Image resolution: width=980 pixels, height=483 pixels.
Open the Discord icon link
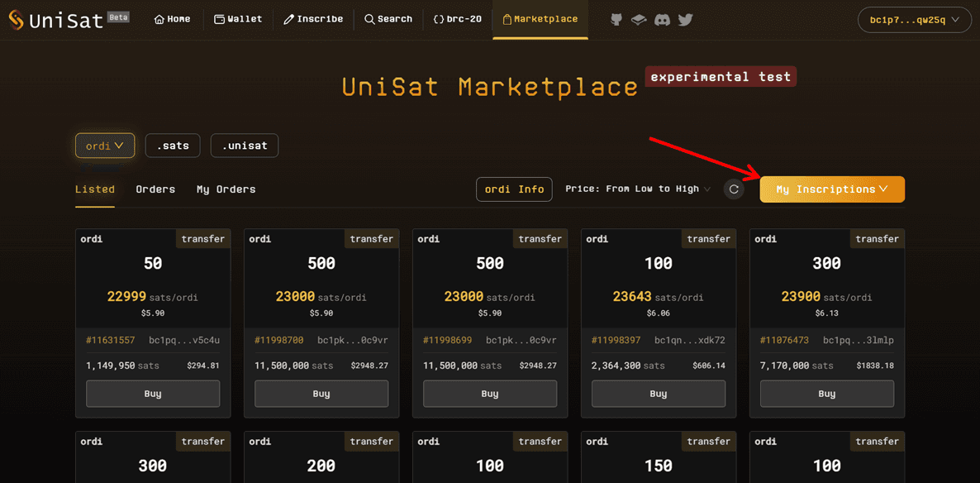(662, 19)
